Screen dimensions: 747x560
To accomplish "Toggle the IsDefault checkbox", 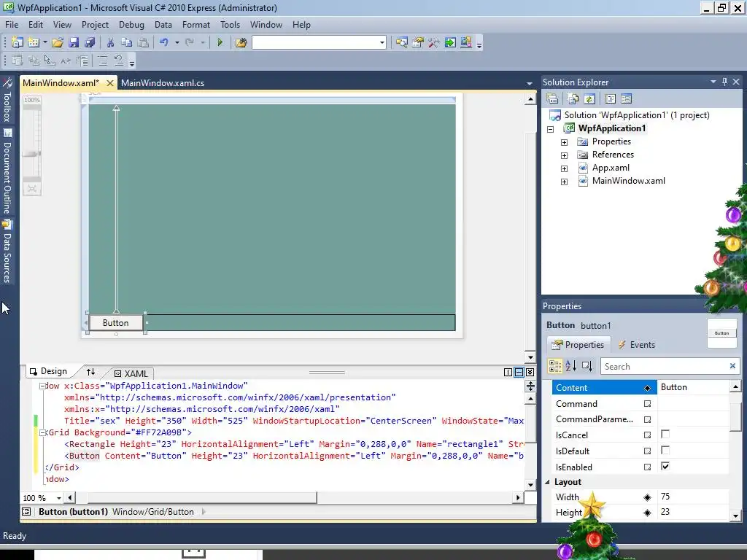I will pos(665,450).
